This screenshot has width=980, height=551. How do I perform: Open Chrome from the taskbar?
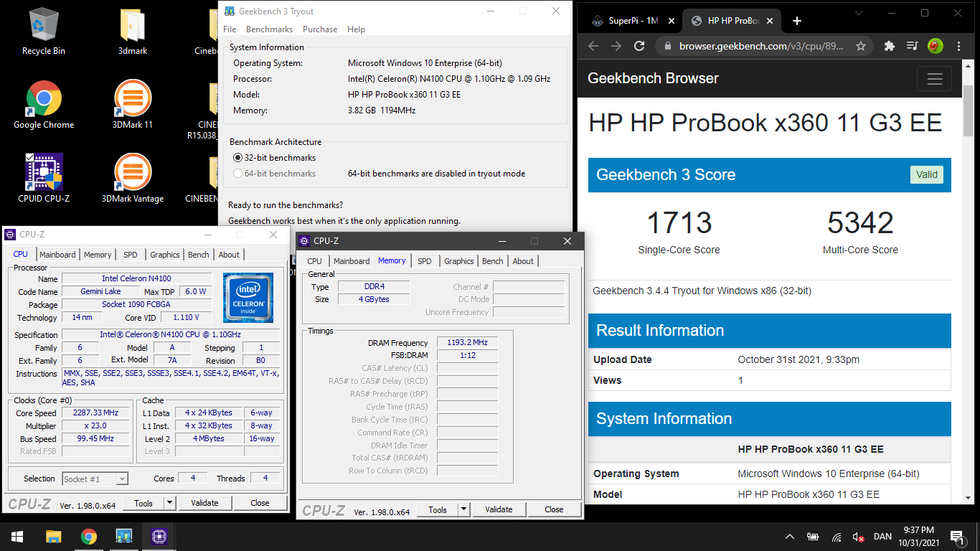tap(89, 537)
